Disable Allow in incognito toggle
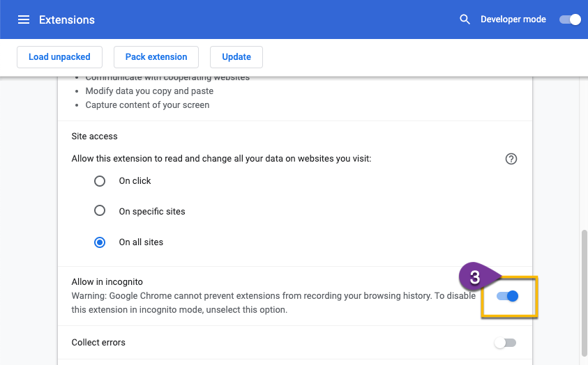This screenshot has width=588, height=365. (x=507, y=296)
